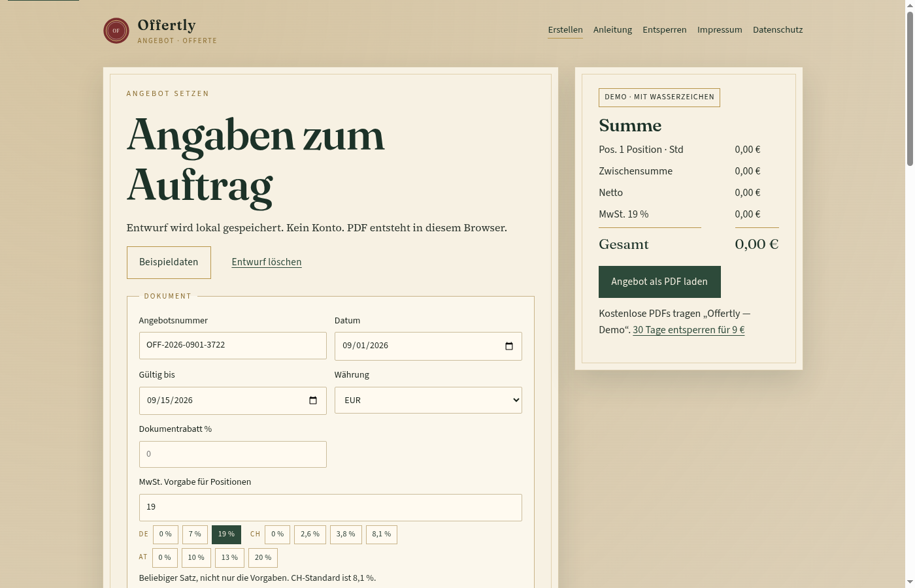
Task: Click the round Offertly OF logo icon
Action: pyautogui.click(x=116, y=31)
